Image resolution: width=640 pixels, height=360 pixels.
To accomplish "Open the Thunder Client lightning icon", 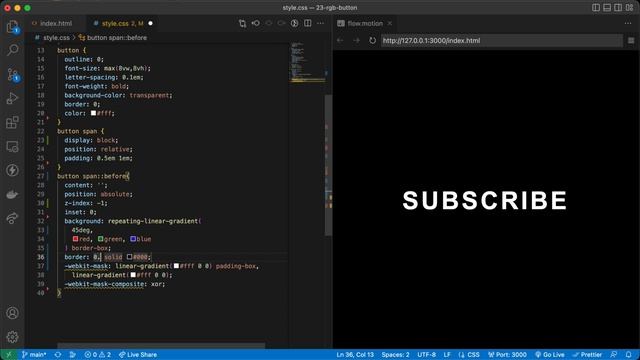I will click(12, 170).
